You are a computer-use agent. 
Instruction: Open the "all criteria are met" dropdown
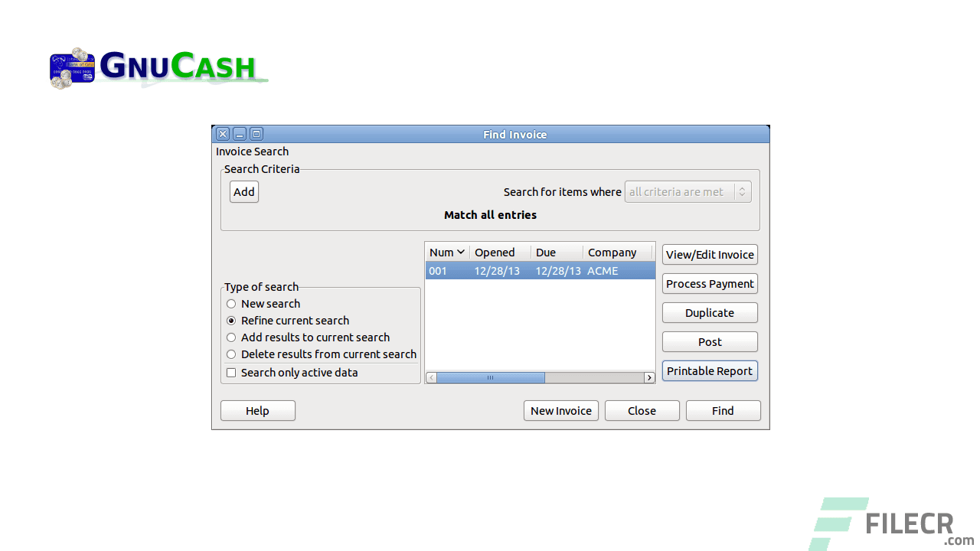687,191
